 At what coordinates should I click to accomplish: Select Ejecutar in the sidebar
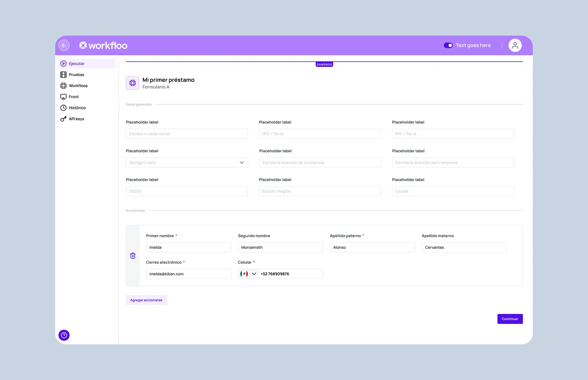[77, 64]
